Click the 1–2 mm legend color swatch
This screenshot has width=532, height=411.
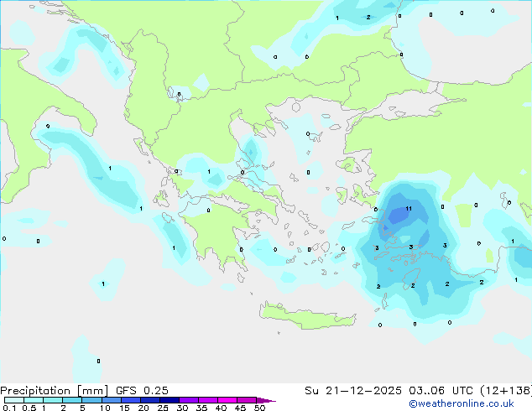point(53,400)
